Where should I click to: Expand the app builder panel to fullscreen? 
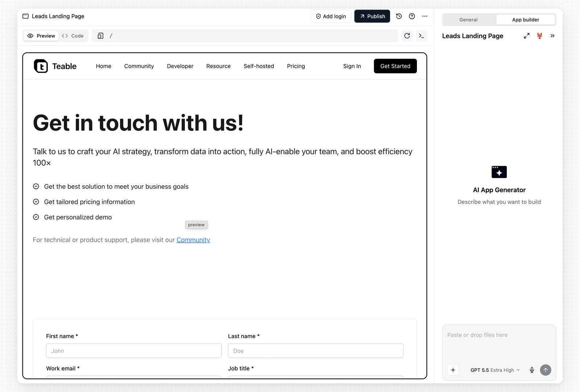[527, 36]
